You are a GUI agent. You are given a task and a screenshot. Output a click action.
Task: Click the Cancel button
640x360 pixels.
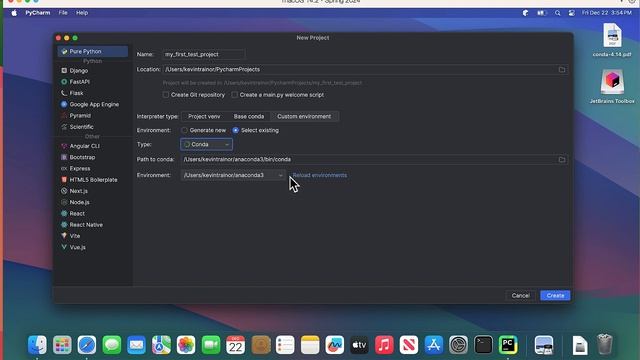coord(520,296)
